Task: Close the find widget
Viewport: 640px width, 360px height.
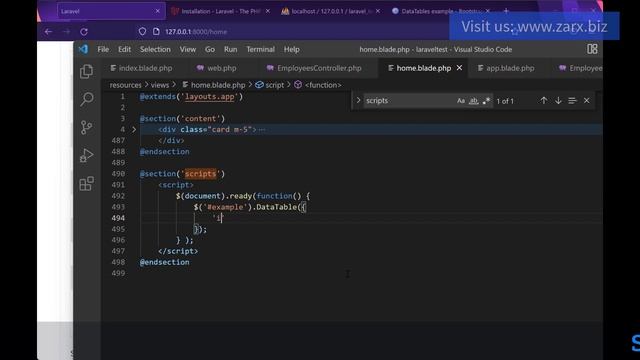Action: 587,100
